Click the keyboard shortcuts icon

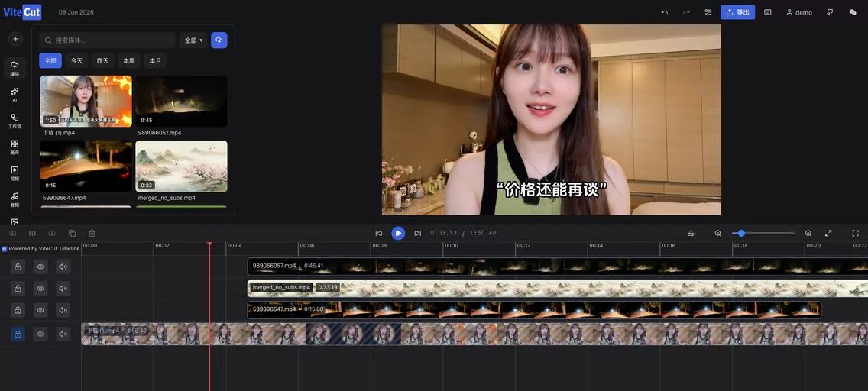(768, 12)
